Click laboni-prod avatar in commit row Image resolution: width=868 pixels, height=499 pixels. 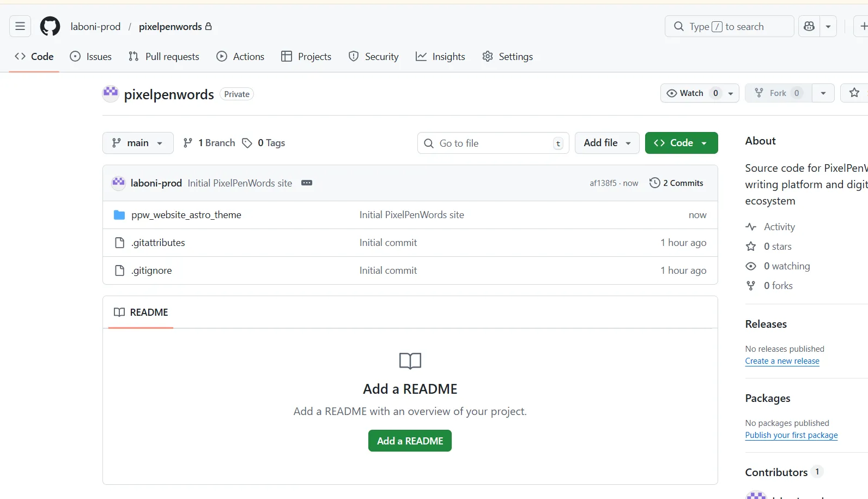point(118,183)
